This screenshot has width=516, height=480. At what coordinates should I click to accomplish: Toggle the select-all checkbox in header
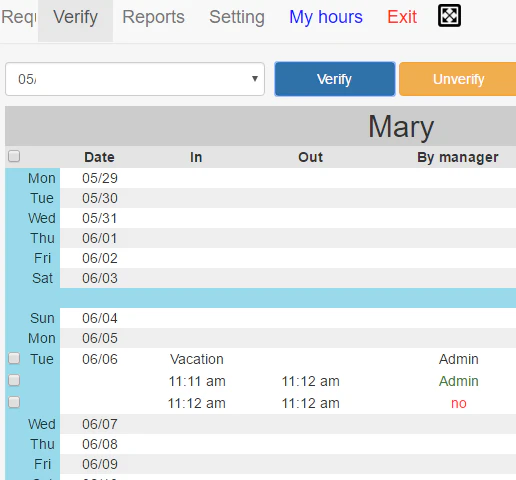(x=14, y=156)
